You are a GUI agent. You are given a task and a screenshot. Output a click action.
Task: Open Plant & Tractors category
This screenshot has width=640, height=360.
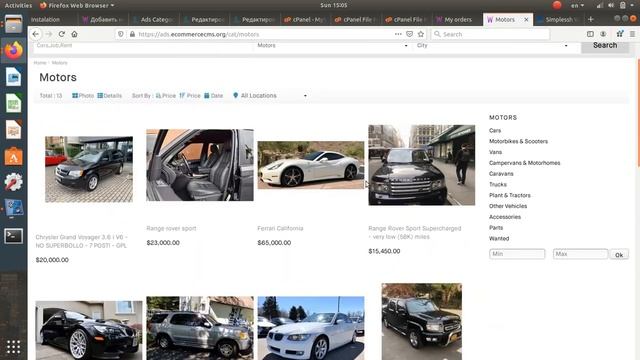510,196
